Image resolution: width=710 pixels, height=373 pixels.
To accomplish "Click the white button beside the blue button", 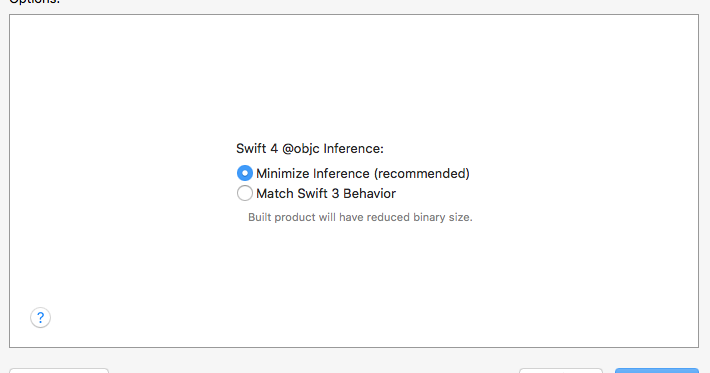I will click(561, 371).
